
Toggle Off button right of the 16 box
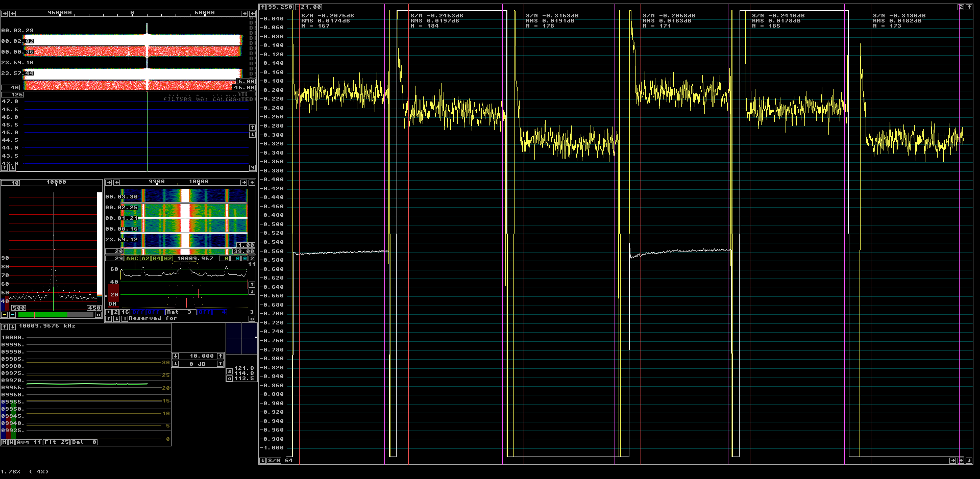pos(138,312)
